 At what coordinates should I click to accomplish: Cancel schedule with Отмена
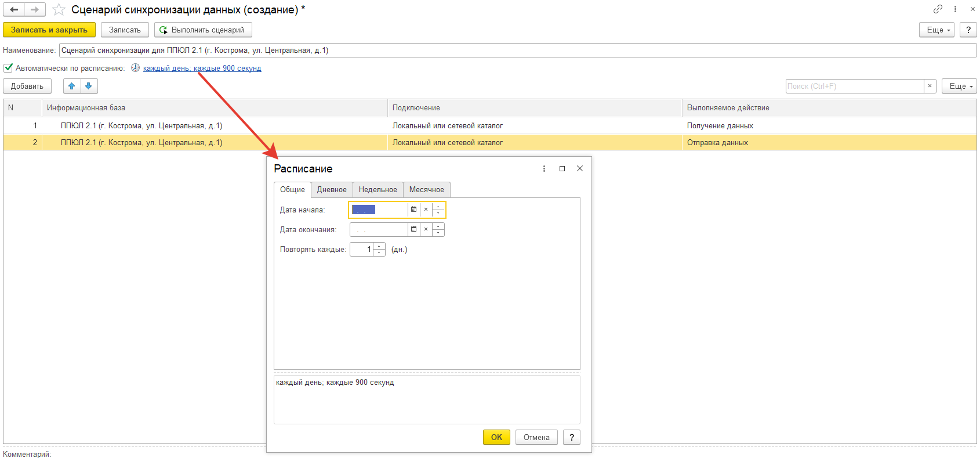536,437
